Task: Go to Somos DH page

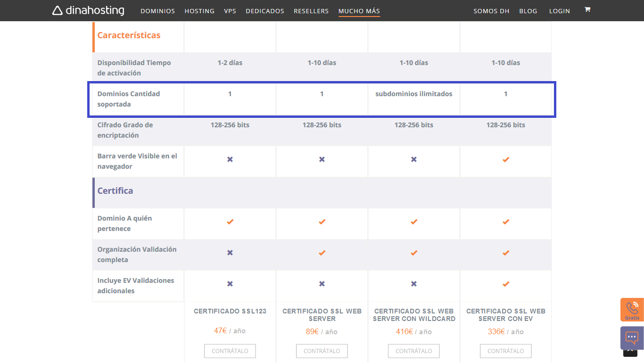Action: point(491,11)
